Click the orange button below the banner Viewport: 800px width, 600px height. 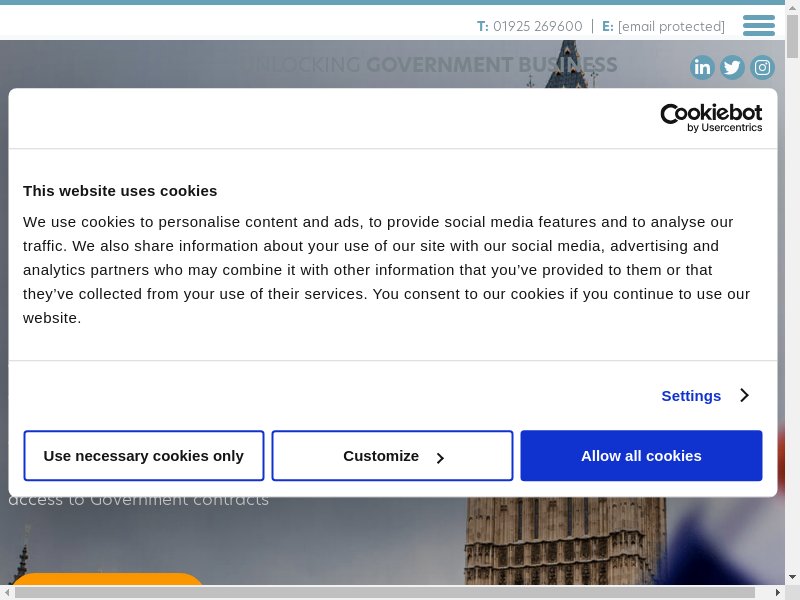coord(106,582)
